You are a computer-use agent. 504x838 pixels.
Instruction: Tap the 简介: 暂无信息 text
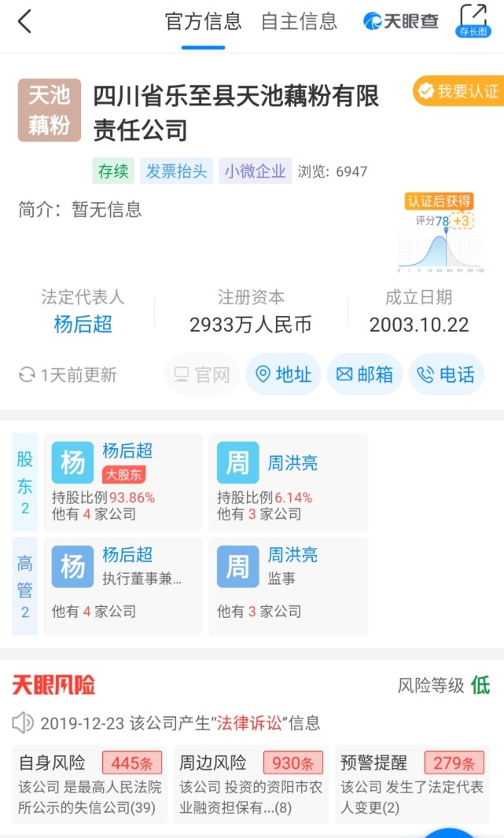[80, 209]
